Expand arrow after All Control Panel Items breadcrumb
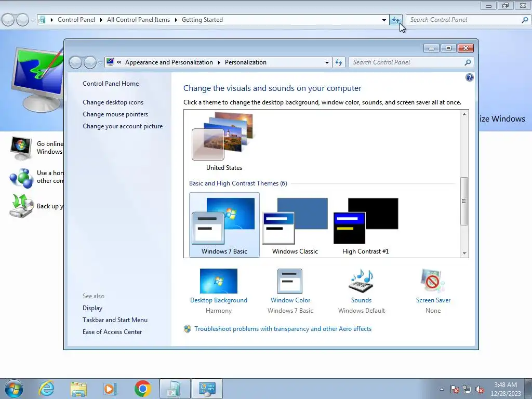 point(176,20)
